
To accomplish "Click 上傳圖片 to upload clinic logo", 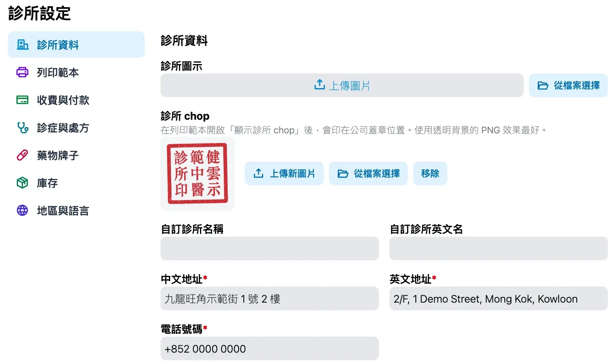I will [342, 85].
